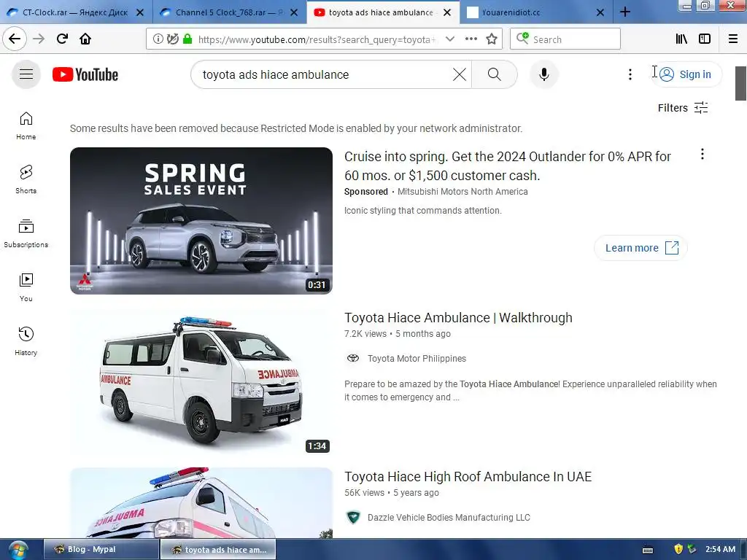Open the browser hamburger menu

click(732, 39)
